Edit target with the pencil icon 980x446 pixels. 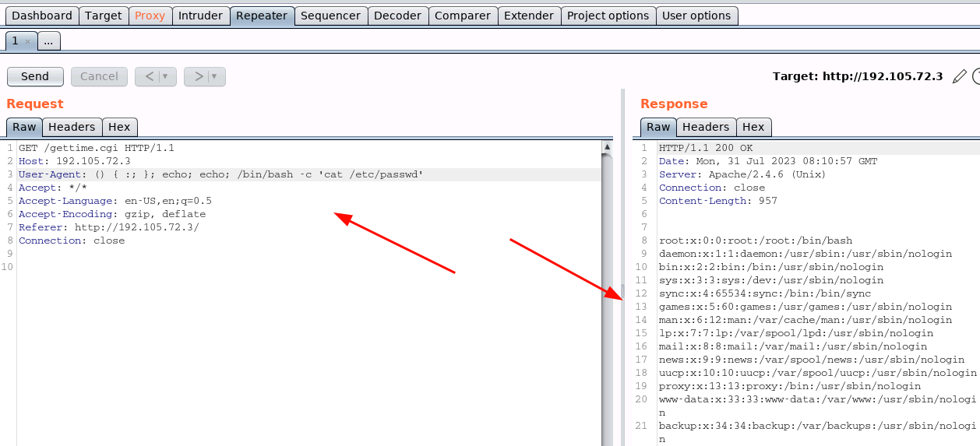click(960, 76)
